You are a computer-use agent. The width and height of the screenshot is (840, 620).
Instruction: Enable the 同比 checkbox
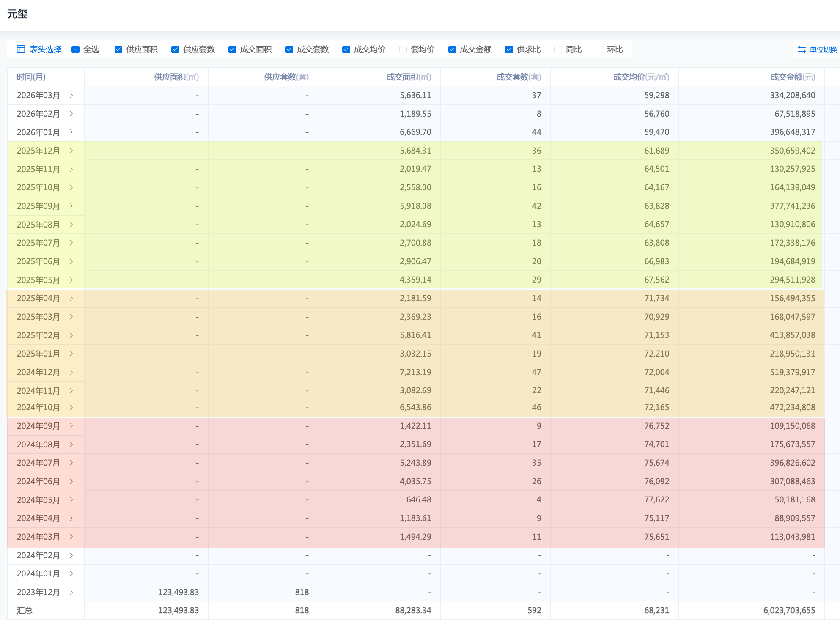pos(558,49)
